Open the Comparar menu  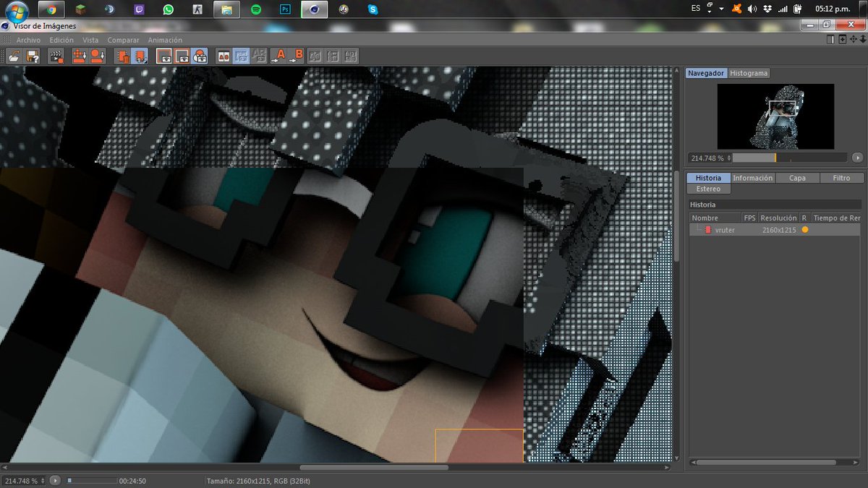[x=123, y=40]
